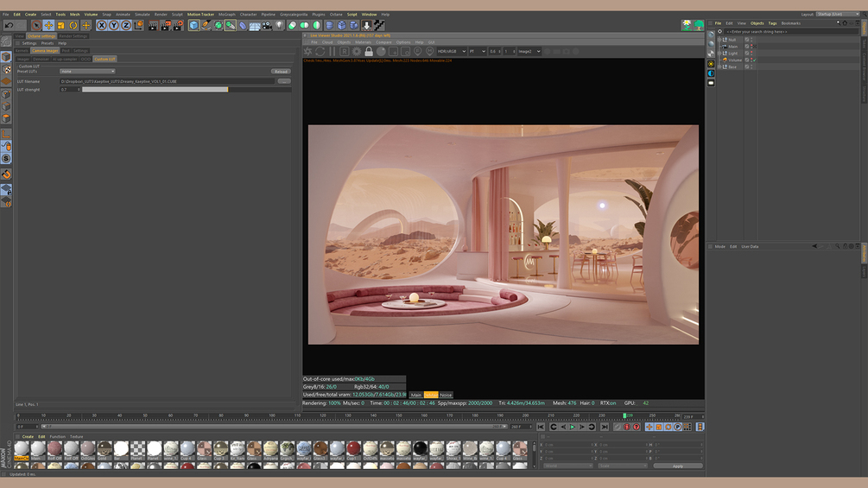Switch to the Custom LUT tab
The image size is (868, 488).
click(105, 60)
